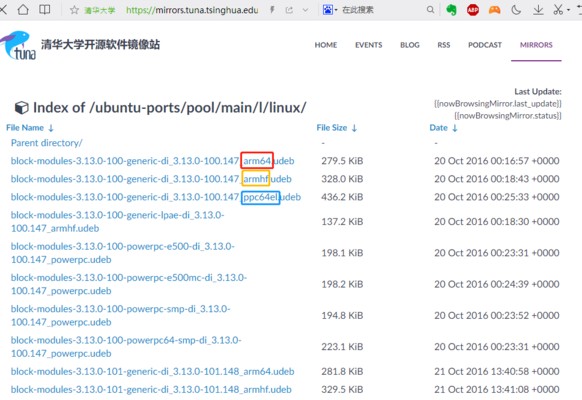Image resolution: width=582 pixels, height=400 pixels.
Task: Open the powerpc-smp-di powerpc udeb link
Action: [121, 315]
